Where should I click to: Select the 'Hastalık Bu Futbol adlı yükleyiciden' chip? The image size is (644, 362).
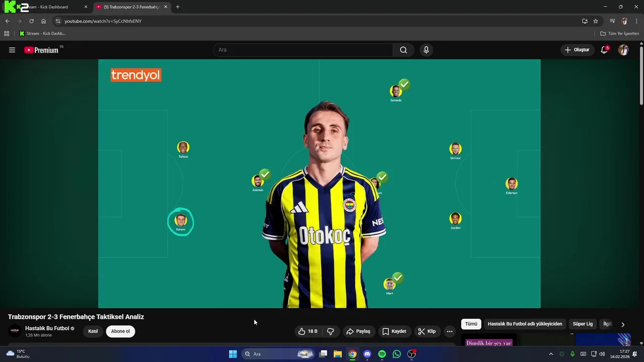[525, 324]
